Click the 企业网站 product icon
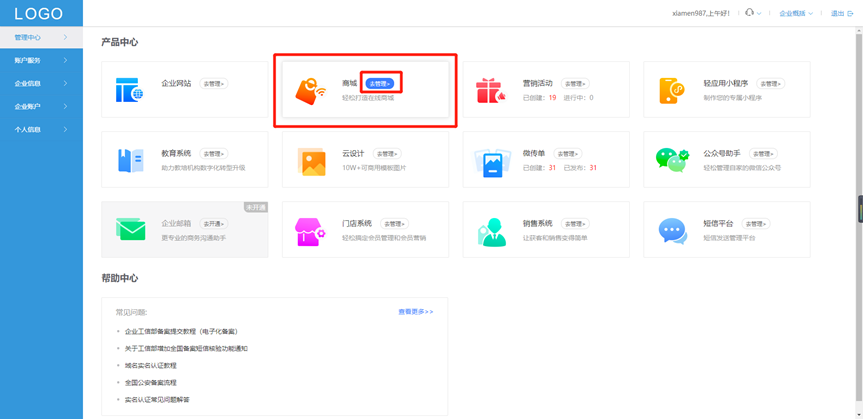Viewport: 863px width, 419px height. coord(130,90)
